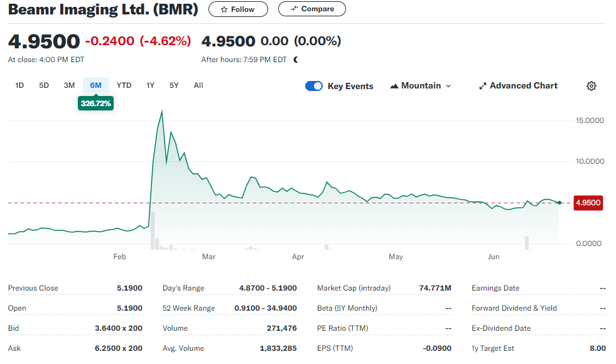Viewport: 616px width, 364px height.
Task: Click the volume bar in June
Action: pyautogui.click(x=527, y=243)
